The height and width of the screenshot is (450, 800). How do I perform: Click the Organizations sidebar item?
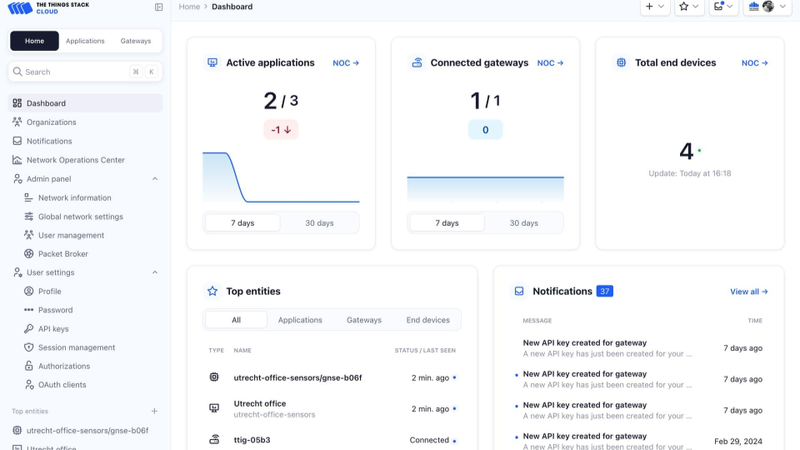tap(51, 122)
